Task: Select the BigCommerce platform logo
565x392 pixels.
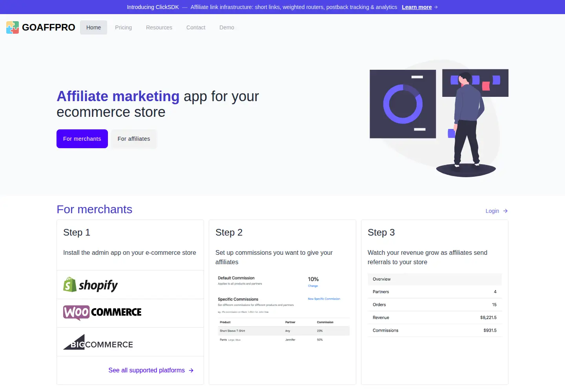Action: 98,342
